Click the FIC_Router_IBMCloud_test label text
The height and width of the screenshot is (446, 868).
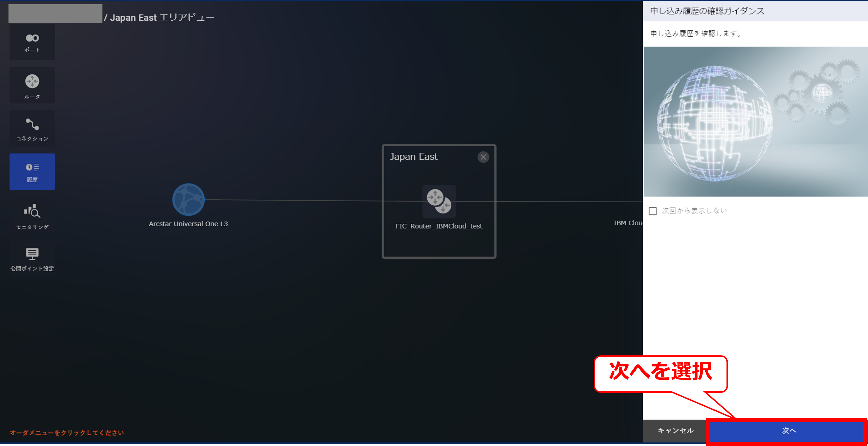click(x=439, y=226)
